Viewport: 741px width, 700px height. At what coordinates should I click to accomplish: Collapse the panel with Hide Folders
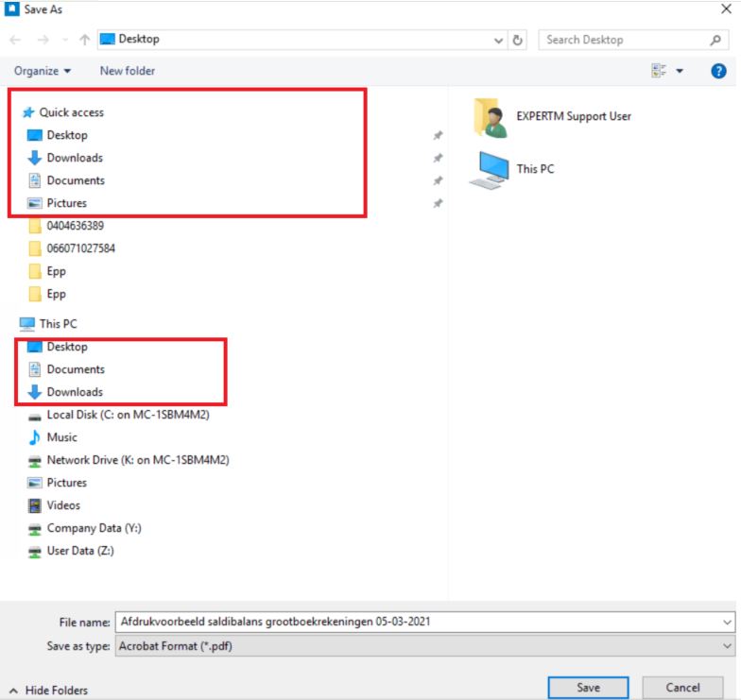[49, 691]
